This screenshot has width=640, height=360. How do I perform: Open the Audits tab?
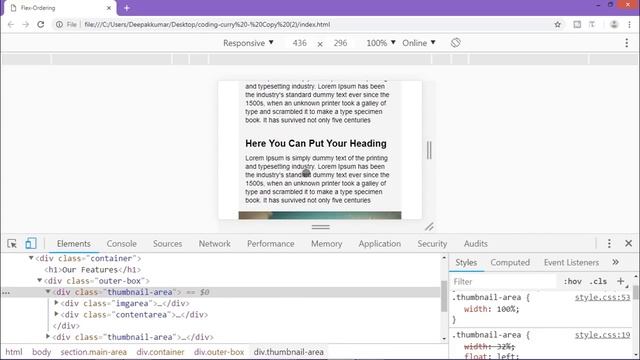(476, 244)
